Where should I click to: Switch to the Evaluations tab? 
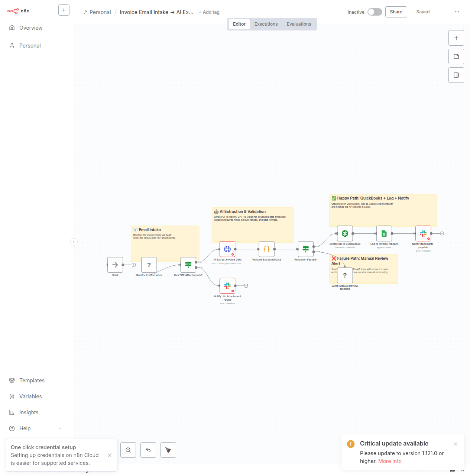pyautogui.click(x=299, y=24)
